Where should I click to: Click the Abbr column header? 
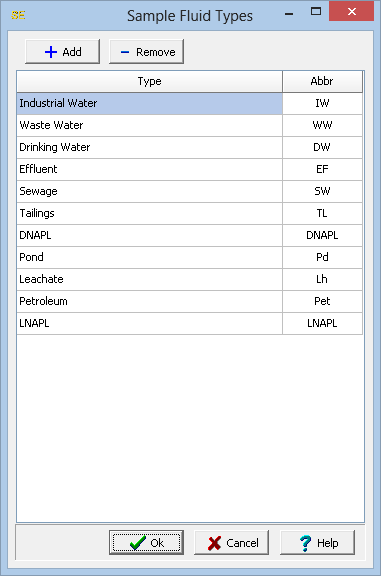[322, 81]
